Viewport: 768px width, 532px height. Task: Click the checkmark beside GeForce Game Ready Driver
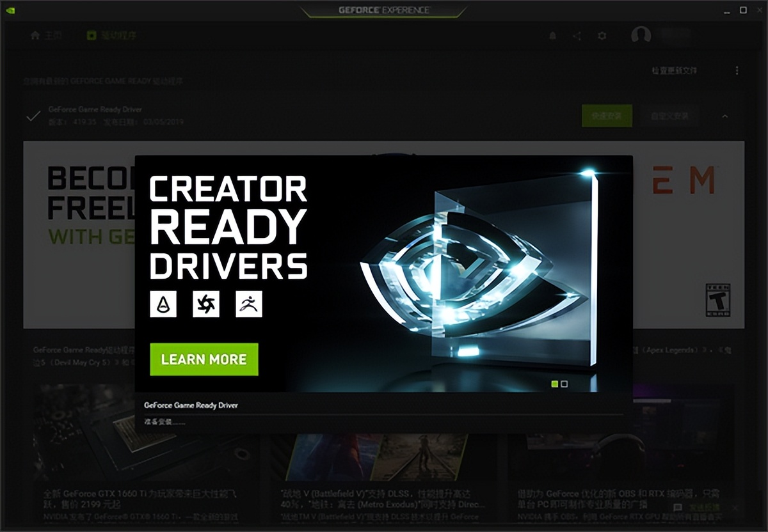(x=33, y=116)
